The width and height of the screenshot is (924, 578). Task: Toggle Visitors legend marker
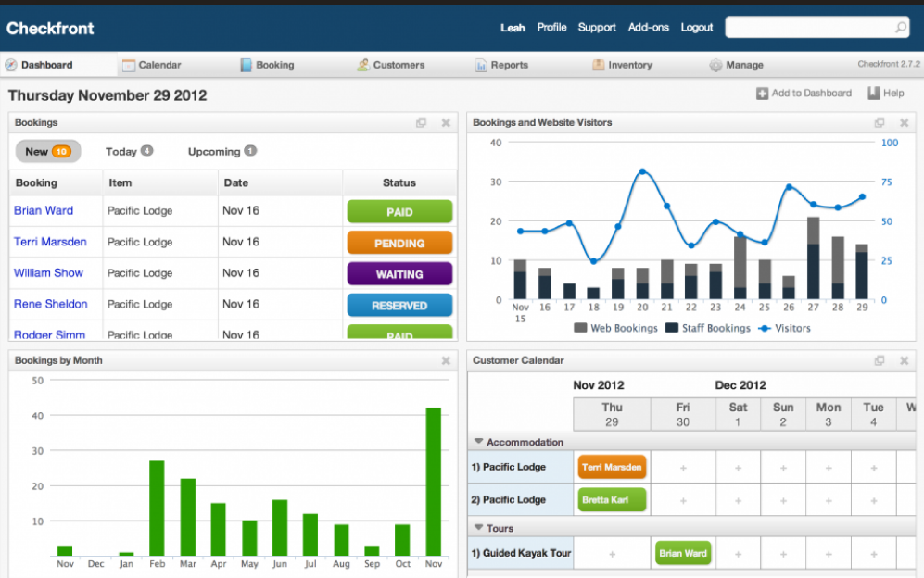(765, 328)
